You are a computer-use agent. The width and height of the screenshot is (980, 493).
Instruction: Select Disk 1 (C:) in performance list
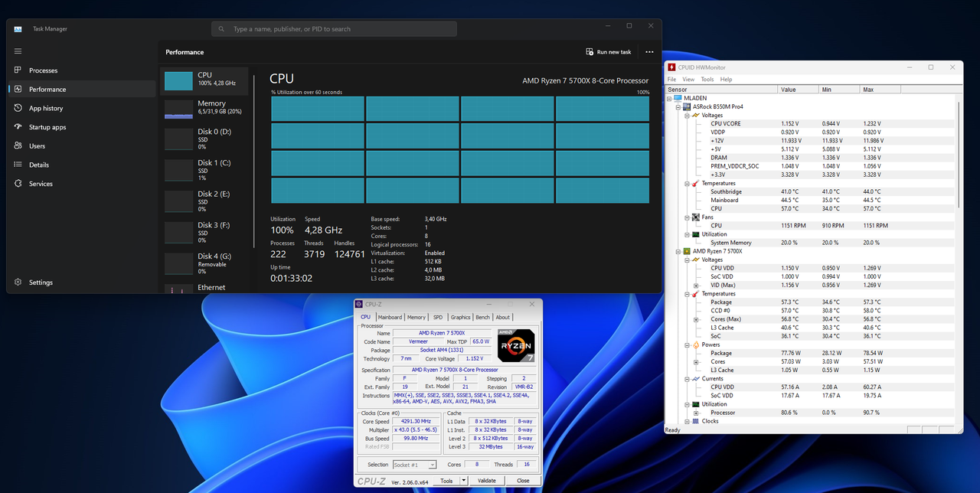click(x=204, y=171)
